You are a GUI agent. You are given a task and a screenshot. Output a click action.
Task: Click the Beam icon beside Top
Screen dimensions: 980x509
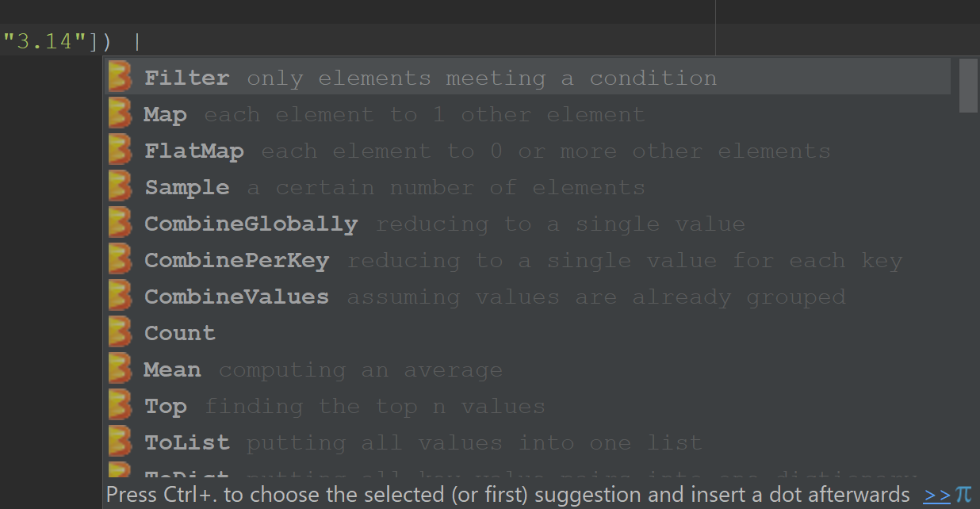click(x=120, y=406)
